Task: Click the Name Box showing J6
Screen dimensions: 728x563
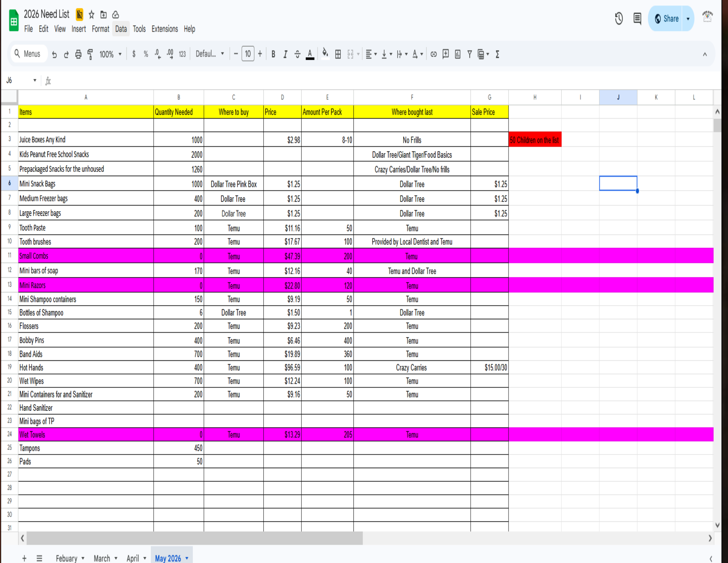Action: 21,80
